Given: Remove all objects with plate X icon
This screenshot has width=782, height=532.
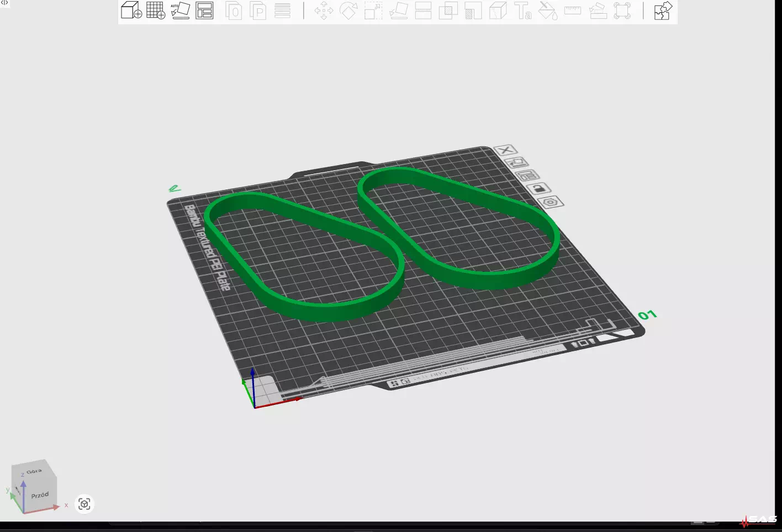Looking at the screenshot, I should [505, 150].
